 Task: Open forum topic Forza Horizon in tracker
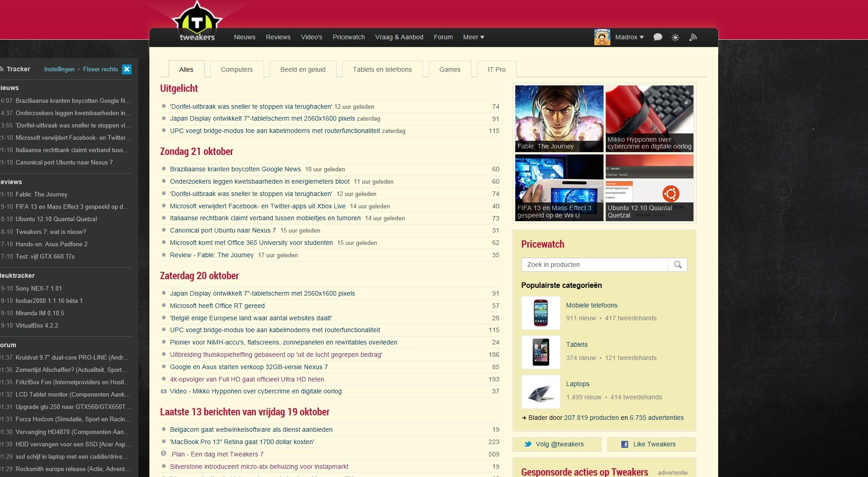pos(73,419)
